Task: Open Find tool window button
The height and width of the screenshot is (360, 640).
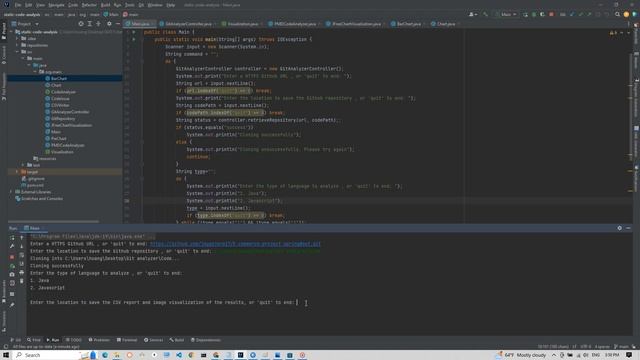Action: coord(34,340)
